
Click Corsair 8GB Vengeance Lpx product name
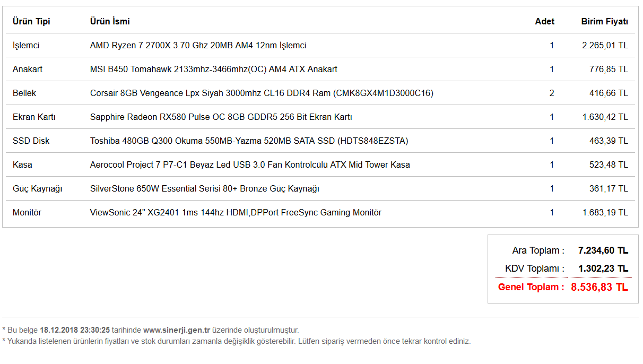(262, 93)
